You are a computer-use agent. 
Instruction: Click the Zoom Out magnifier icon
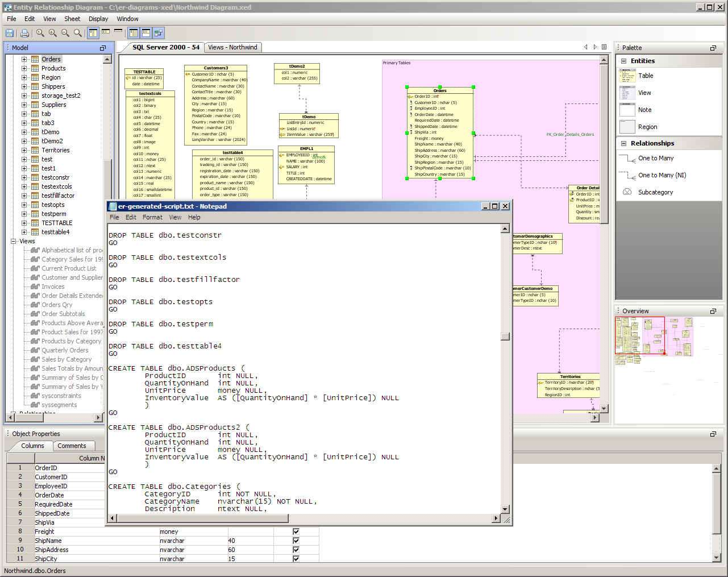click(65, 33)
